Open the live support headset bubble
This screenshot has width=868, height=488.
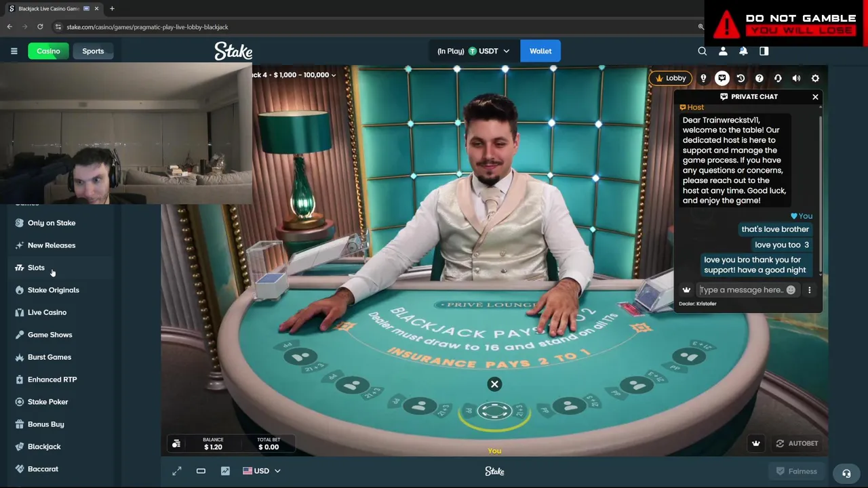846,474
